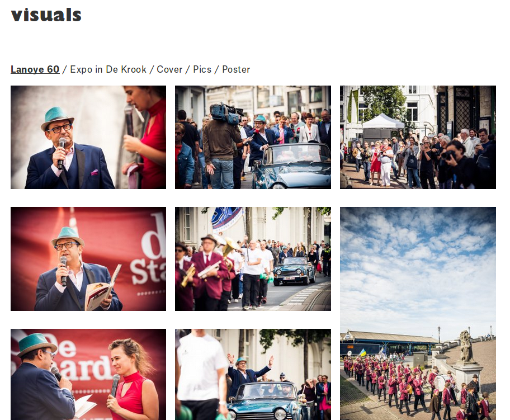Open photo of cameraman filming the convertible car

point(253,137)
